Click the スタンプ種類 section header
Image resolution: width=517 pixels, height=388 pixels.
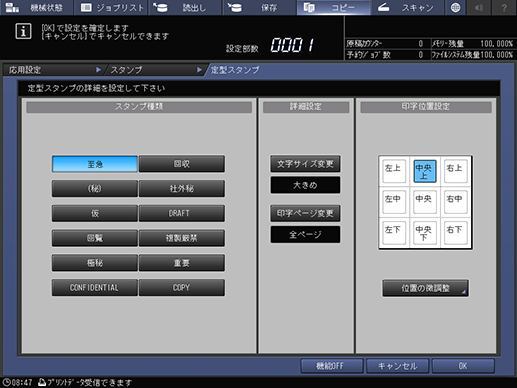click(139, 107)
